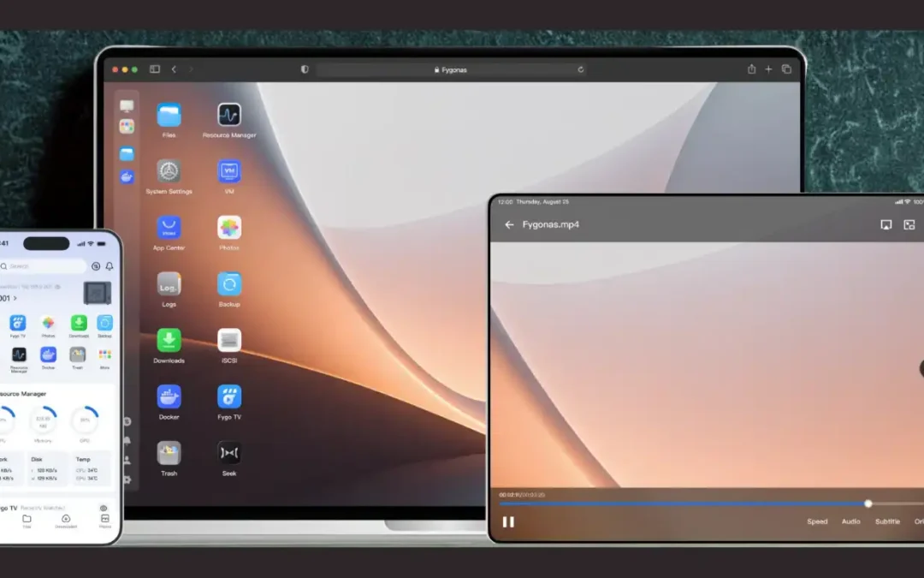Click the Fygonas.mp4 title text
Viewport: 924px width, 578px height.
tap(551, 224)
